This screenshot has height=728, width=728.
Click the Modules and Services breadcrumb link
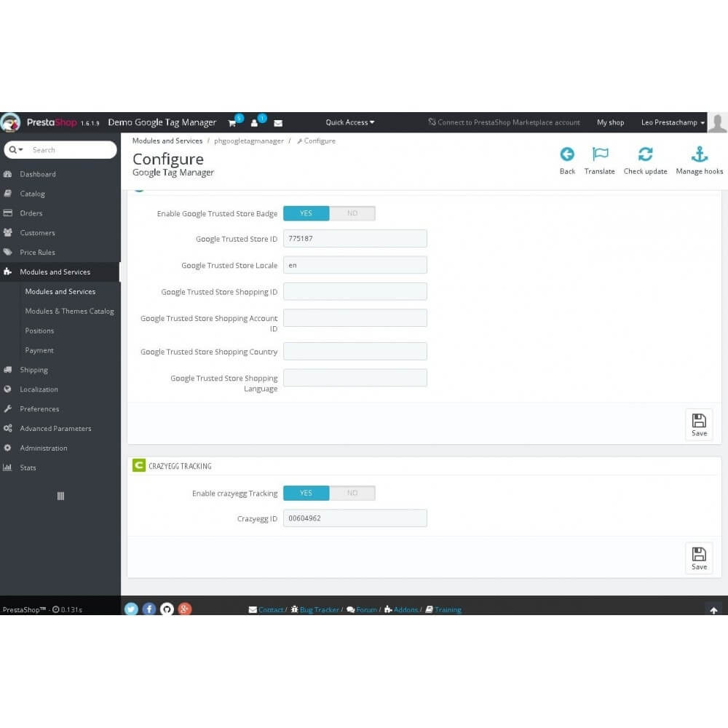(x=167, y=141)
